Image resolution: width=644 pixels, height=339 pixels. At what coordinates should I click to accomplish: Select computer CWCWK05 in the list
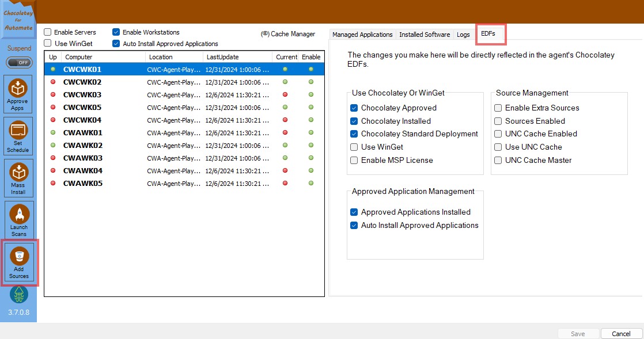coord(184,108)
